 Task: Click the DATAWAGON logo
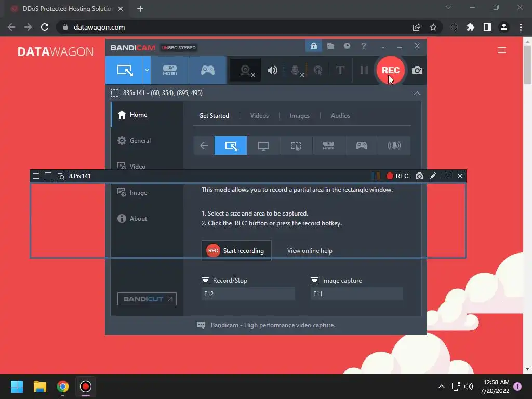56,51
